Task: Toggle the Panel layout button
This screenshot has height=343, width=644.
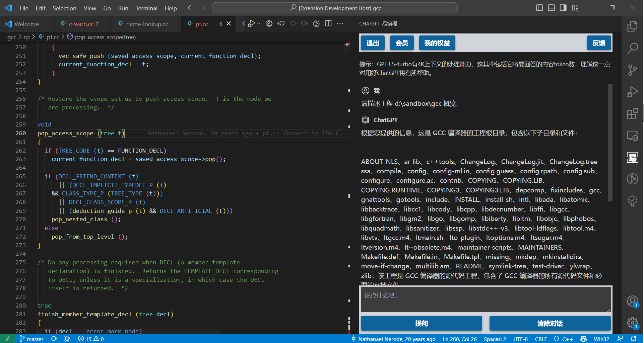Action: coord(551,8)
